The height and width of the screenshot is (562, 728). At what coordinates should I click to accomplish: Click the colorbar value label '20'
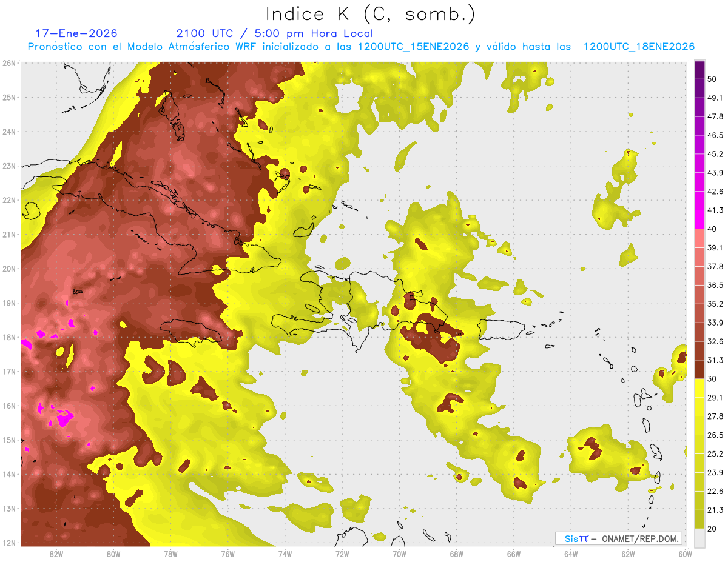coord(712,529)
